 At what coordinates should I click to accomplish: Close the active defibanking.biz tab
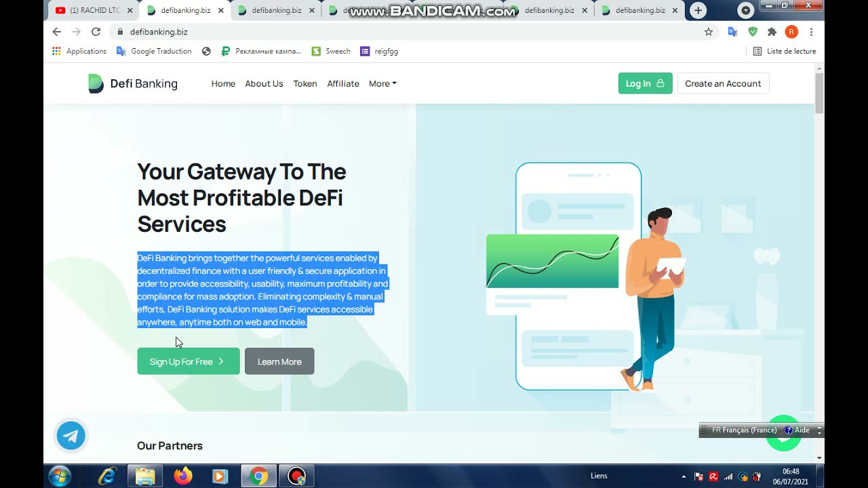[220, 10]
